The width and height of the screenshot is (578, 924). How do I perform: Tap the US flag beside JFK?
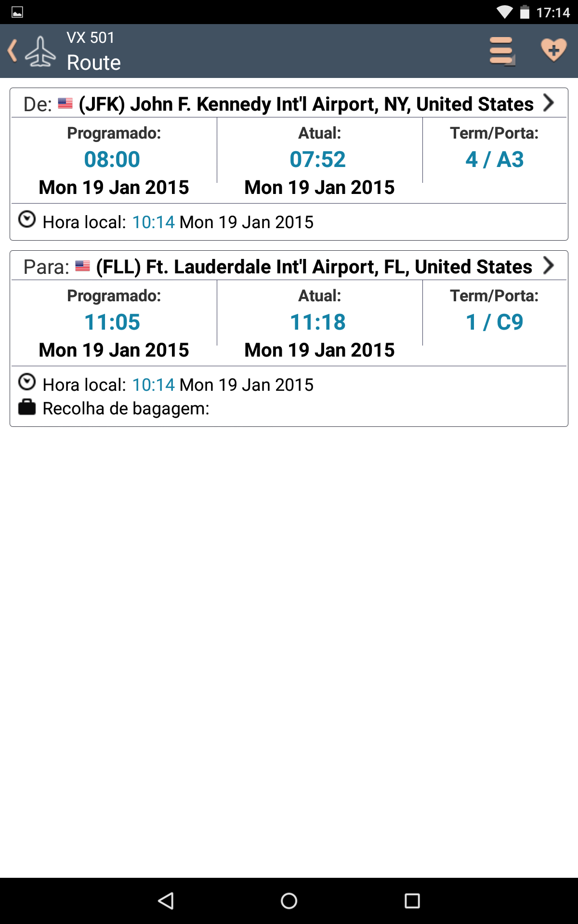(x=66, y=103)
